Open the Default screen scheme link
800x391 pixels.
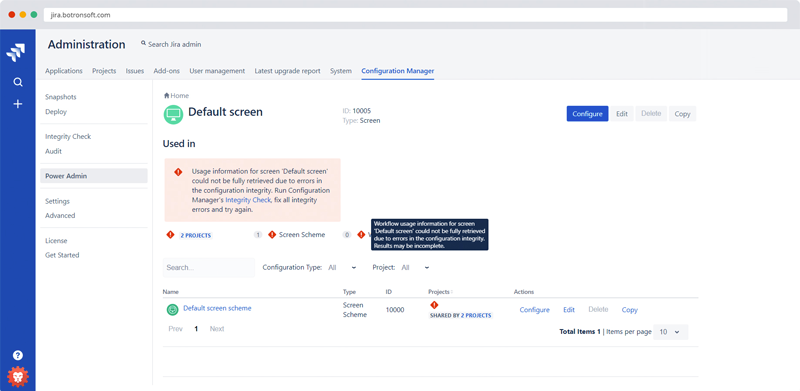pyautogui.click(x=217, y=308)
